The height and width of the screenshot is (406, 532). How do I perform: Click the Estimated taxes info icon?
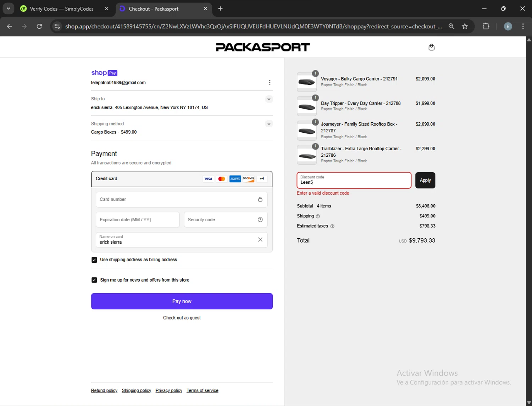pos(332,226)
